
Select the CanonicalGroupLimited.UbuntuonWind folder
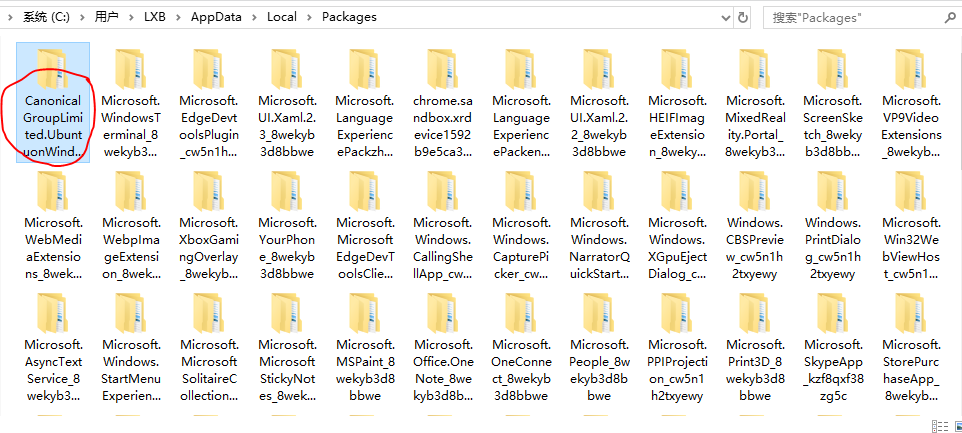coord(53,102)
